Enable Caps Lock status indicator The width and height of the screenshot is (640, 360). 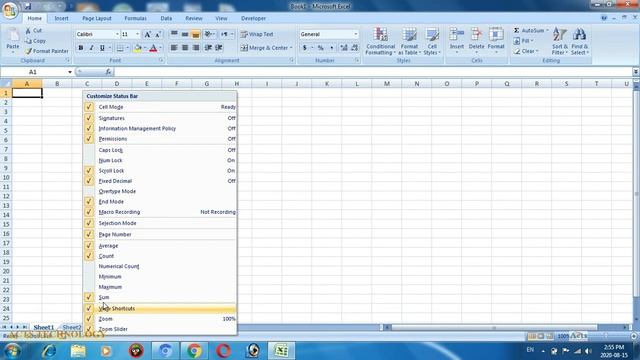click(160, 150)
